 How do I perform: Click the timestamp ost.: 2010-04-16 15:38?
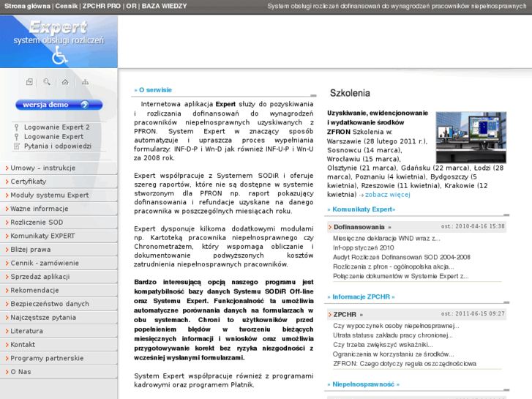[473, 226]
